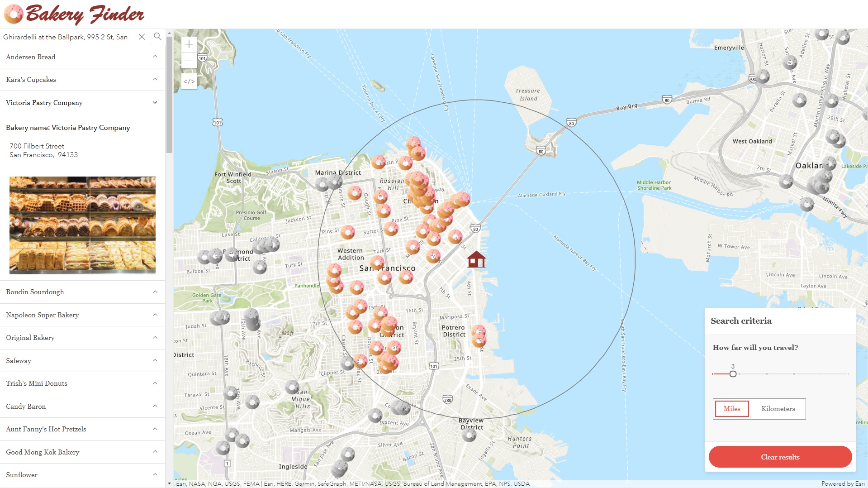Click "Bakery name: Victoria Pastry Company" text
This screenshot has width=868, height=488.
pos(68,128)
